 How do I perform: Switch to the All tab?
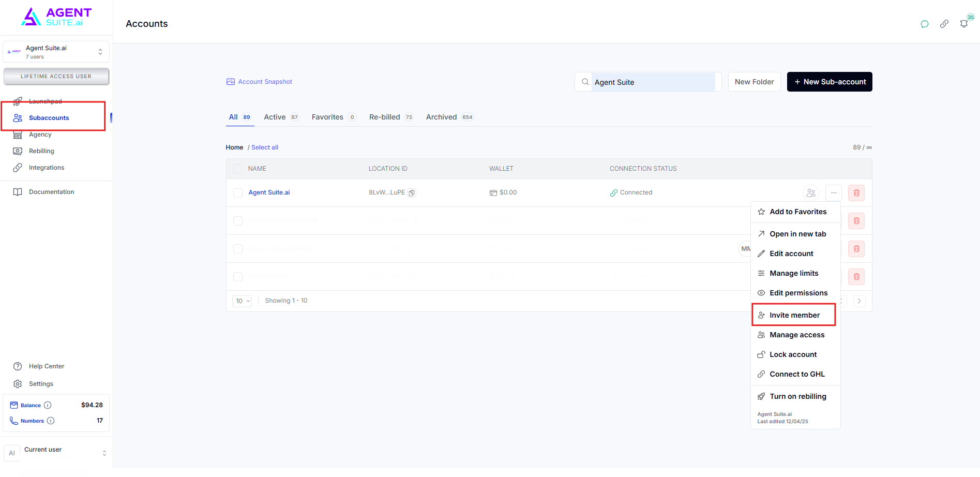(x=240, y=117)
